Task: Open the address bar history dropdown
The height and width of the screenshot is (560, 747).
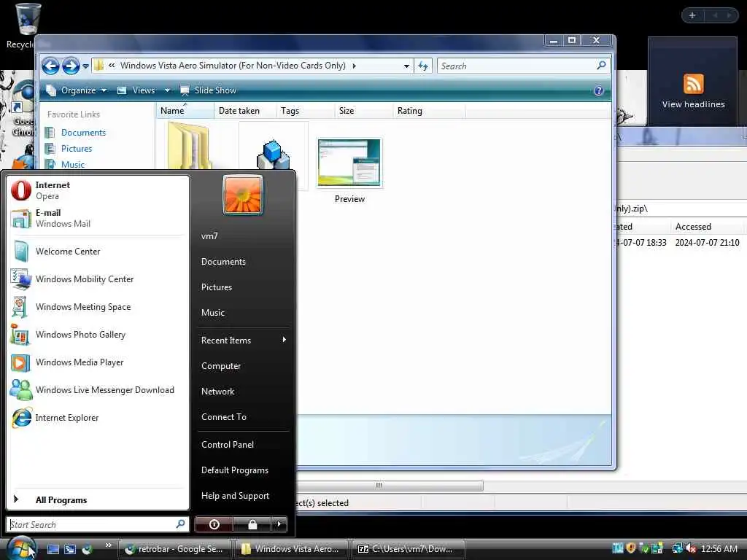Action: point(406,66)
